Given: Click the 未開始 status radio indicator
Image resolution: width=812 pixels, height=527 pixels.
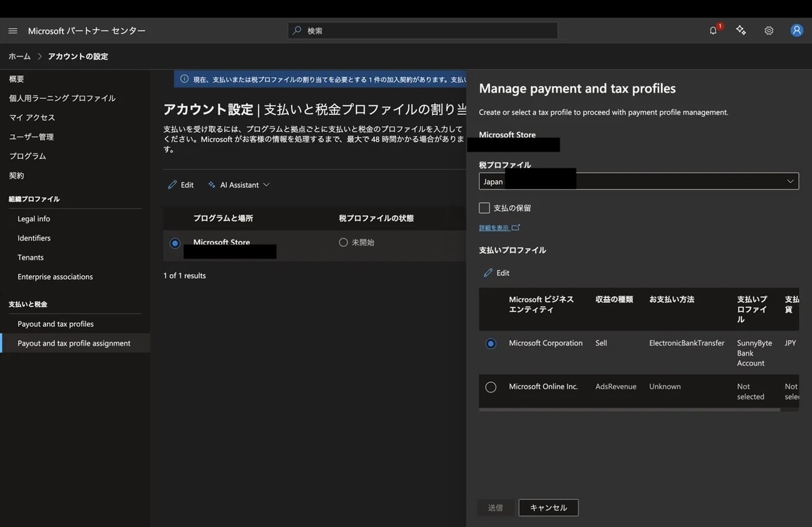Looking at the screenshot, I should coord(343,242).
